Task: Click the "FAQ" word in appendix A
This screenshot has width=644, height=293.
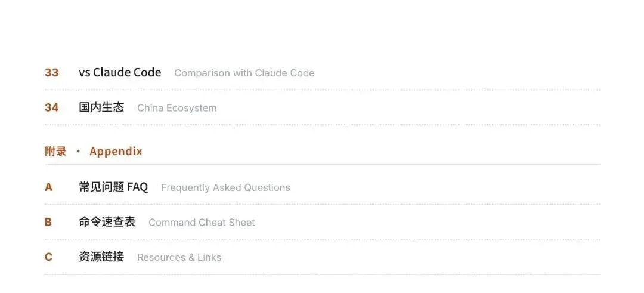Action: (137, 187)
